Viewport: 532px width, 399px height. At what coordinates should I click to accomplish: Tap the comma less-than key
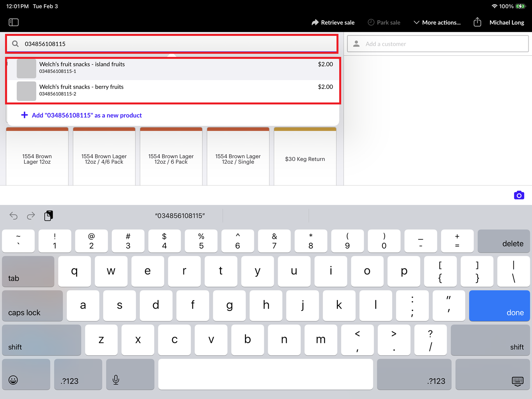coord(358,340)
